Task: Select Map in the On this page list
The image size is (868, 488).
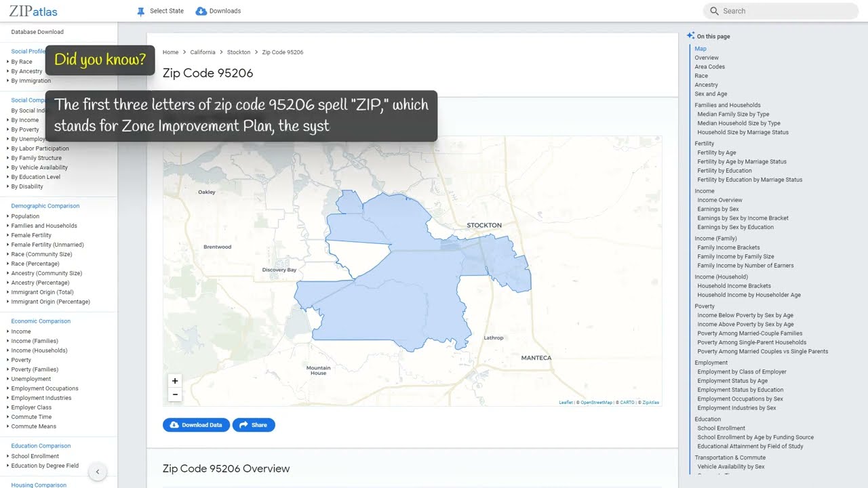Action: (701, 49)
